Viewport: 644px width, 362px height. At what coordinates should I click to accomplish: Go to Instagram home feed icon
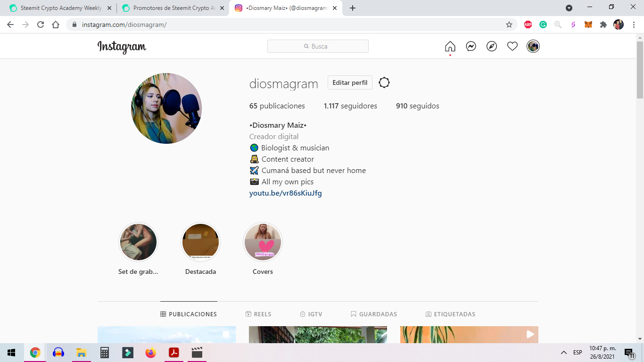click(450, 46)
